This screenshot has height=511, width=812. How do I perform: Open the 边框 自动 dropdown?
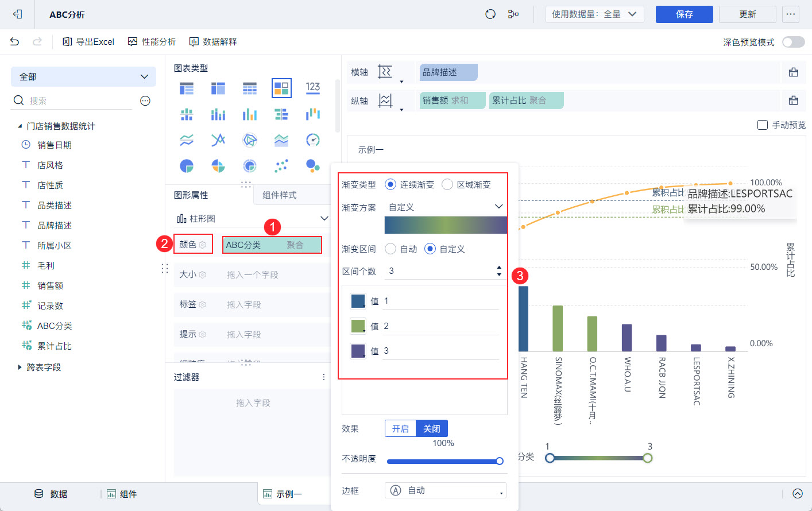[446, 490]
